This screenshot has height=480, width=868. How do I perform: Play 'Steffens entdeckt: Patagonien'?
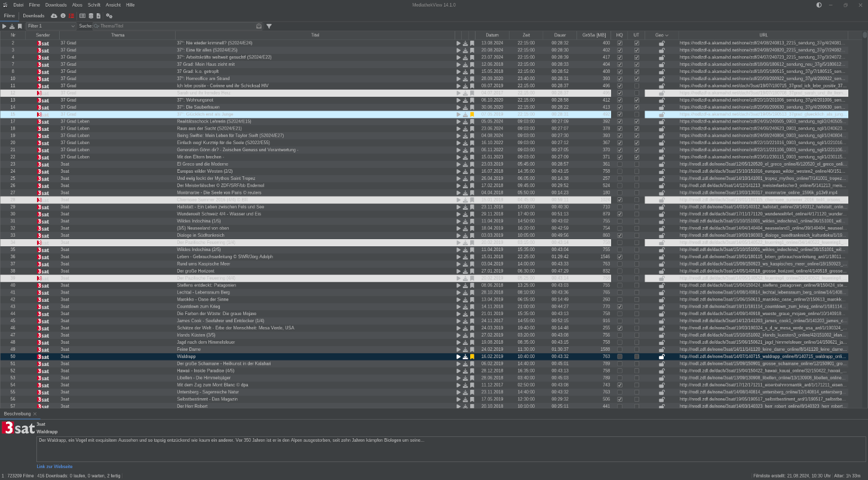pyautogui.click(x=459, y=286)
